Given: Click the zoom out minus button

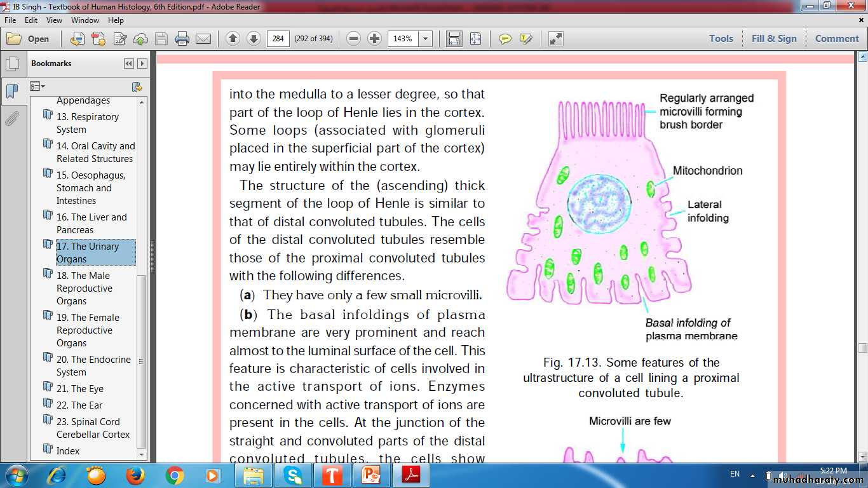Looking at the screenshot, I should [x=354, y=39].
